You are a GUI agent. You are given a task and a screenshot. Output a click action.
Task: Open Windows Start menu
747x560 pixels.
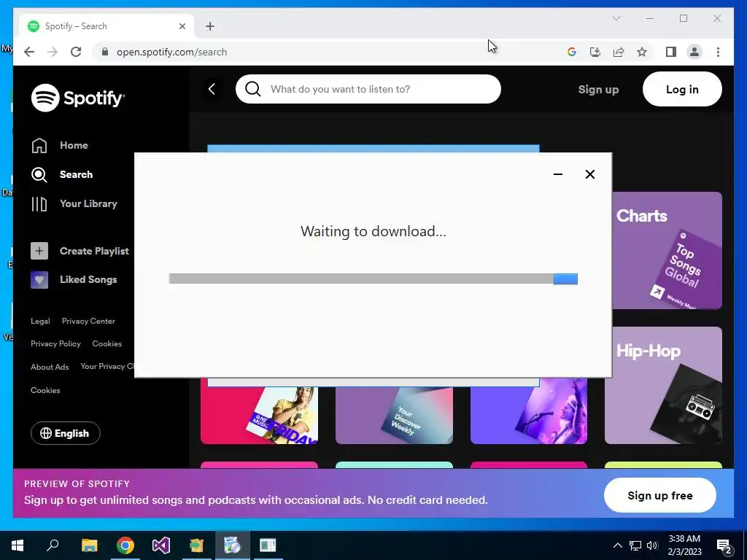[x=18, y=545]
